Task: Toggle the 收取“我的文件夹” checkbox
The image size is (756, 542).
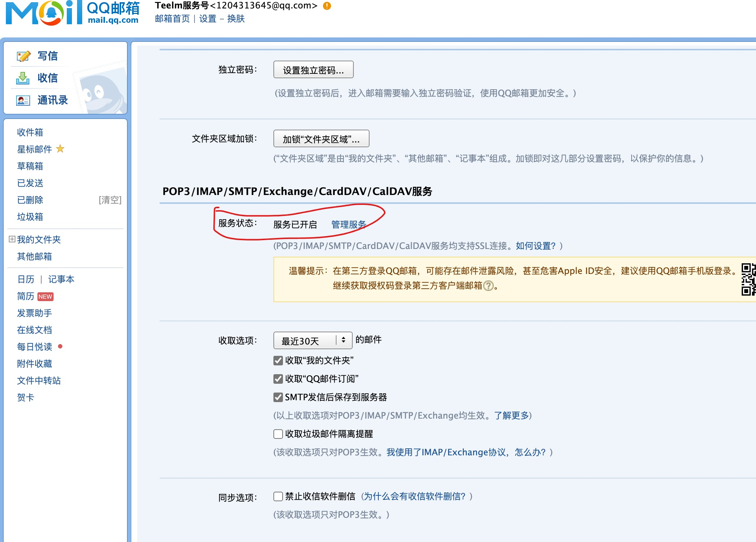Action: (x=278, y=361)
